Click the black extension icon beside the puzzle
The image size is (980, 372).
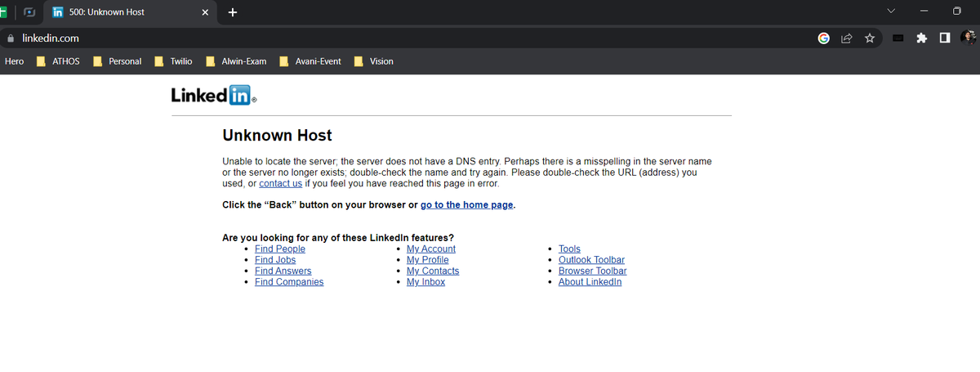coord(898,38)
